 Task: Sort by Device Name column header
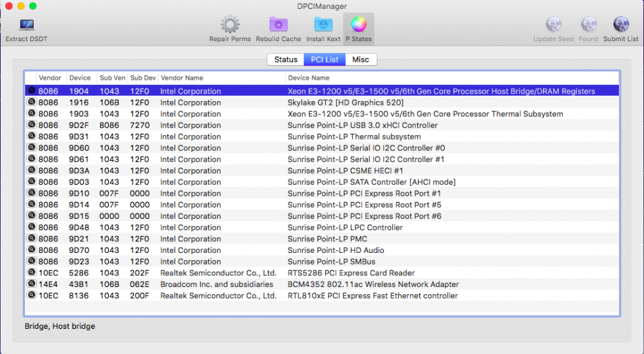[308, 78]
